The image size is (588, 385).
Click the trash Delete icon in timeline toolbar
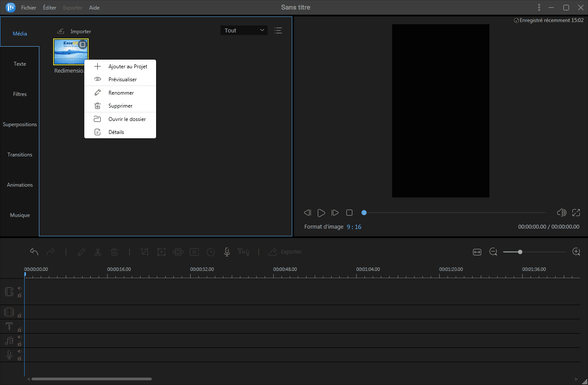pyautogui.click(x=114, y=251)
